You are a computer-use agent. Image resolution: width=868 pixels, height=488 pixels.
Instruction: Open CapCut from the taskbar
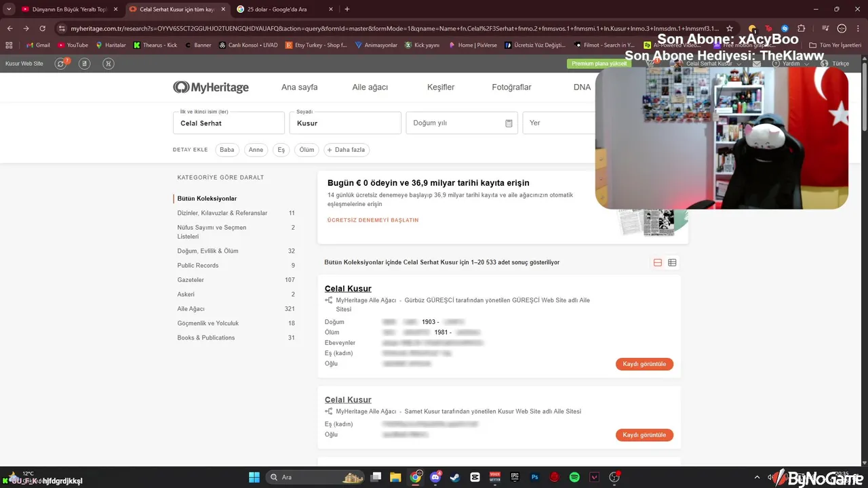click(475, 477)
